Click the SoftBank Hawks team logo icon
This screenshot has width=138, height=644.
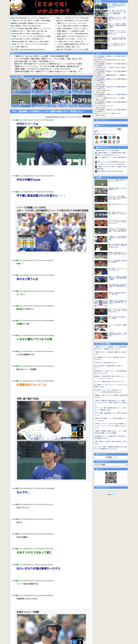(97, 142)
